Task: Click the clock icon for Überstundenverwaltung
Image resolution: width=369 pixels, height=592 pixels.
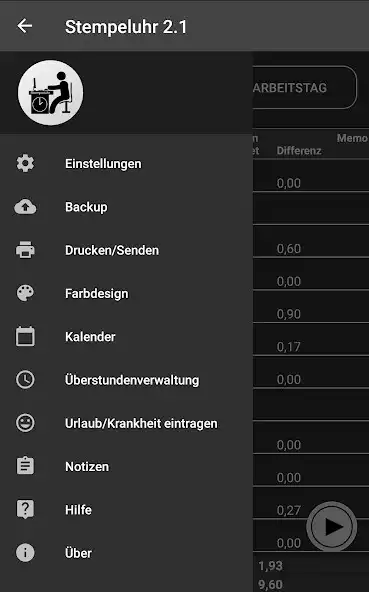Action: tap(25, 380)
